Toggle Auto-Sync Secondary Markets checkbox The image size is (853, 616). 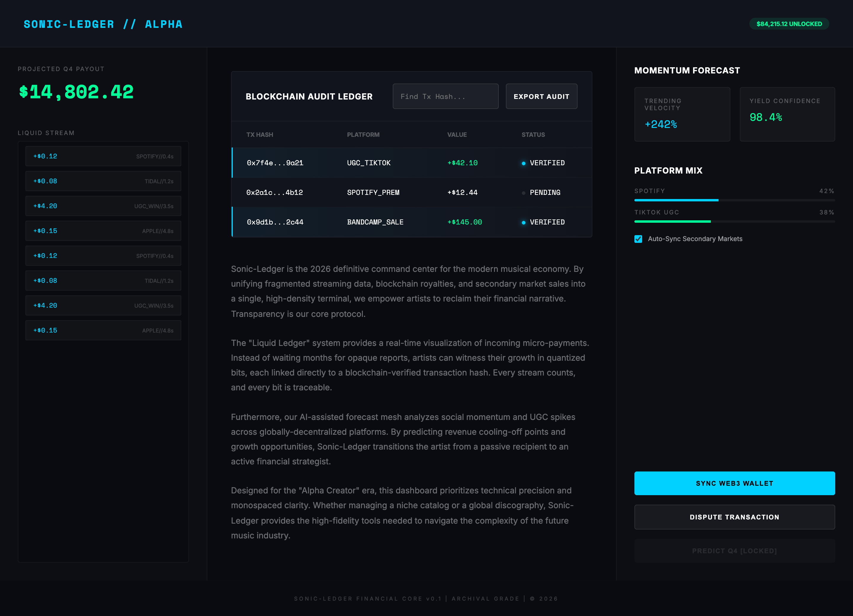click(638, 239)
